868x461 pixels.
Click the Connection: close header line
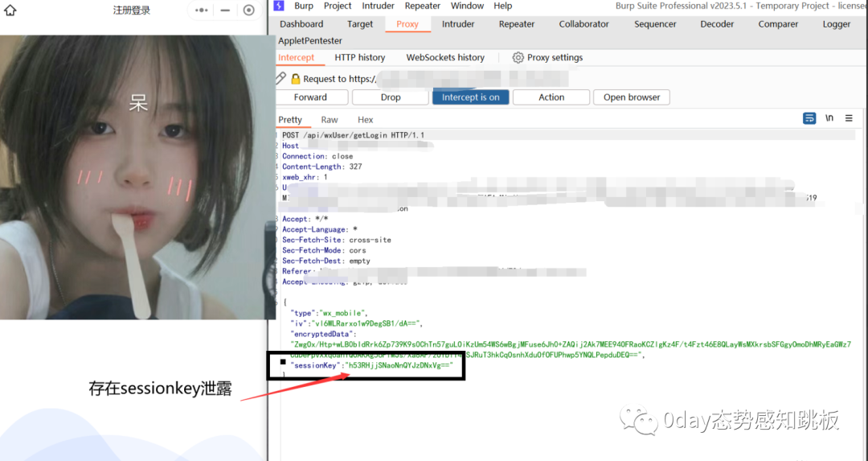coord(317,156)
